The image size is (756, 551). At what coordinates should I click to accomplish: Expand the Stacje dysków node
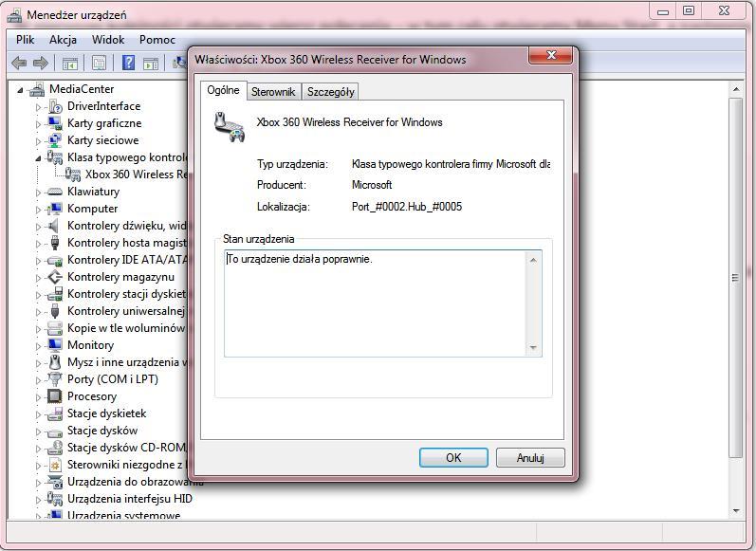pyautogui.click(x=38, y=432)
